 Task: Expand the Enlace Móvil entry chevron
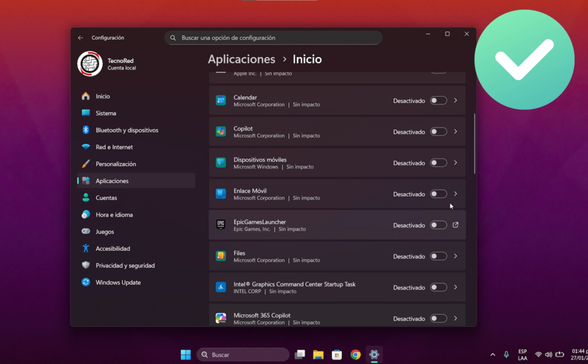[455, 194]
